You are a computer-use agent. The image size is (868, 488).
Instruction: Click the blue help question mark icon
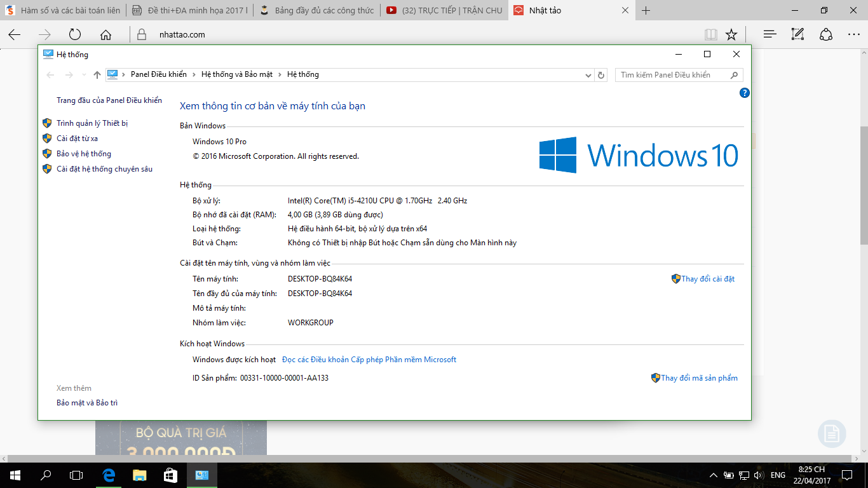point(745,93)
